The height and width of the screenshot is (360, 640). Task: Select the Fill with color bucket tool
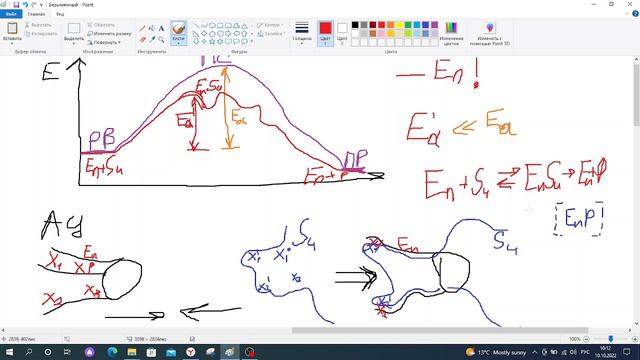click(152, 29)
